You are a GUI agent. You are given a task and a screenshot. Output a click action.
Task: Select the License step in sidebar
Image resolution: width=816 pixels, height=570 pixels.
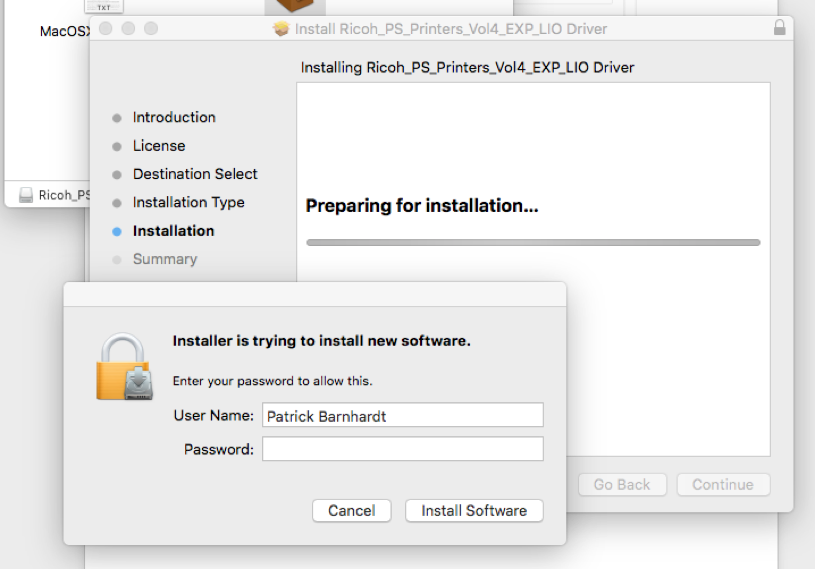coord(159,146)
